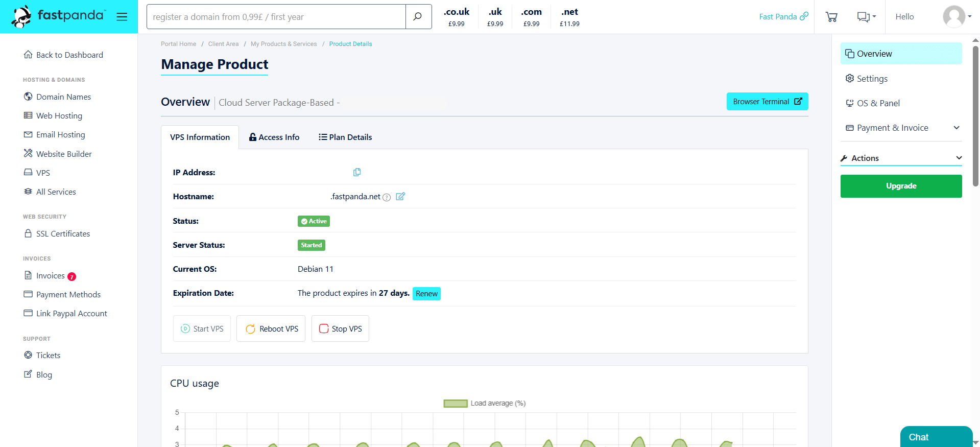Click the Reboot VPS button
980x447 pixels.
point(271,328)
